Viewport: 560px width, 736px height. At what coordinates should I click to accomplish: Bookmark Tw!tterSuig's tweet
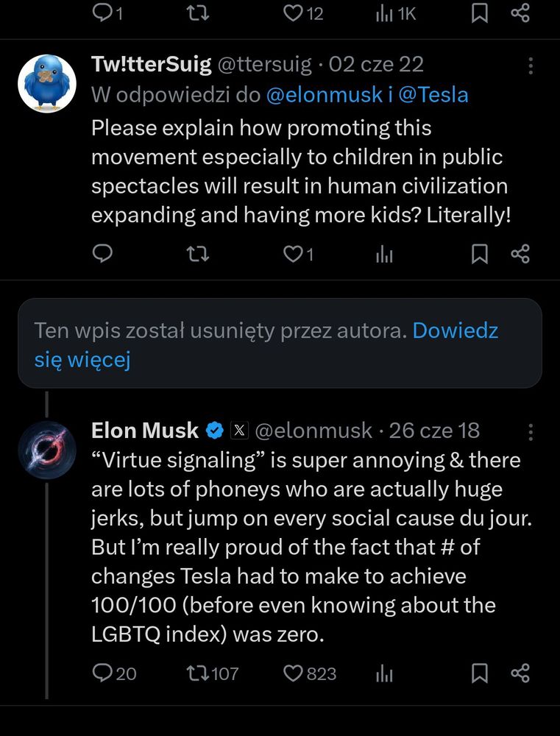(x=480, y=254)
